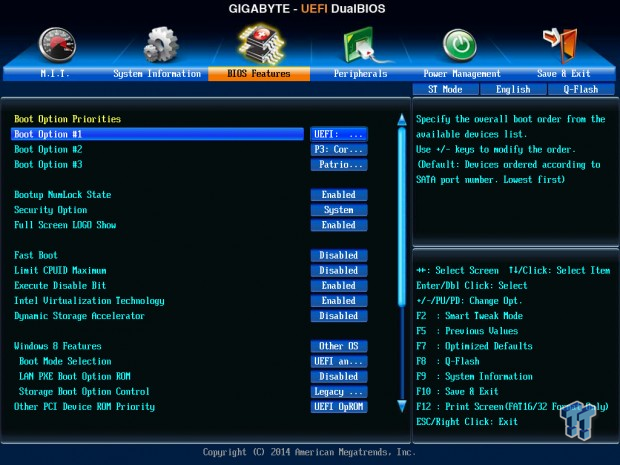The height and width of the screenshot is (465, 620).
Task: Toggle Dynamic Storage Accelerator Disabled value
Action: [339, 316]
